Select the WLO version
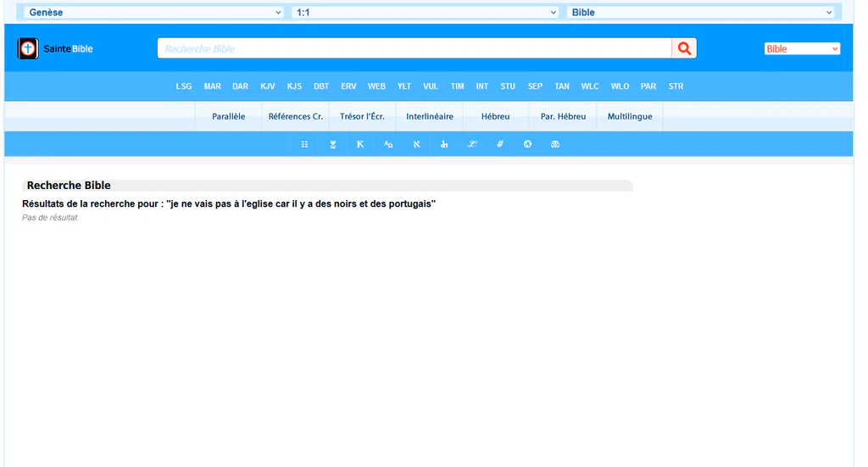Viewport: 868px width, 467px height. 620,86
